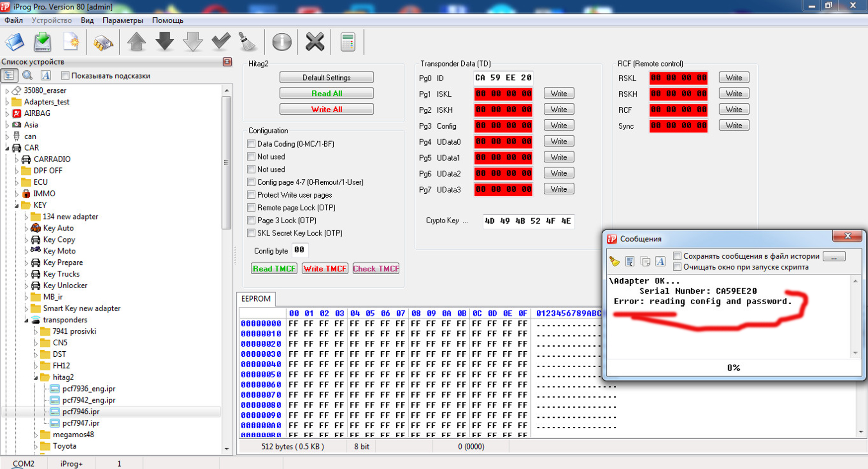
Task: Expand the IMMO folder in tree
Action: pyautogui.click(x=17, y=194)
